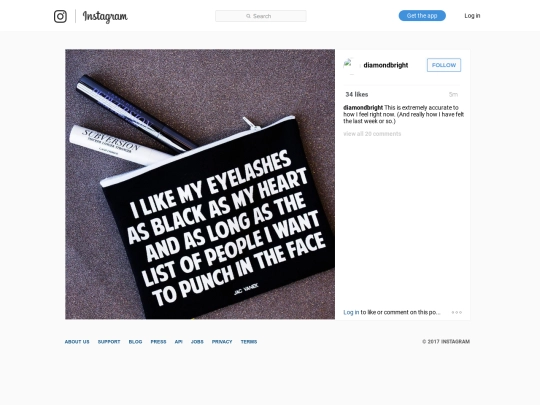Open the Privacy footer link
The width and height of the screenshot is (540, 405).
222,342
